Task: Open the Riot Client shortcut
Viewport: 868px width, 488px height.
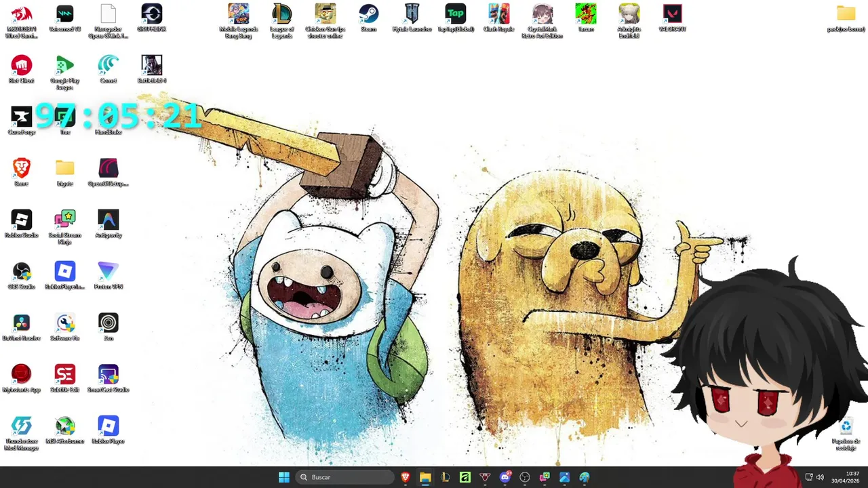Action: tap(21, 70)
